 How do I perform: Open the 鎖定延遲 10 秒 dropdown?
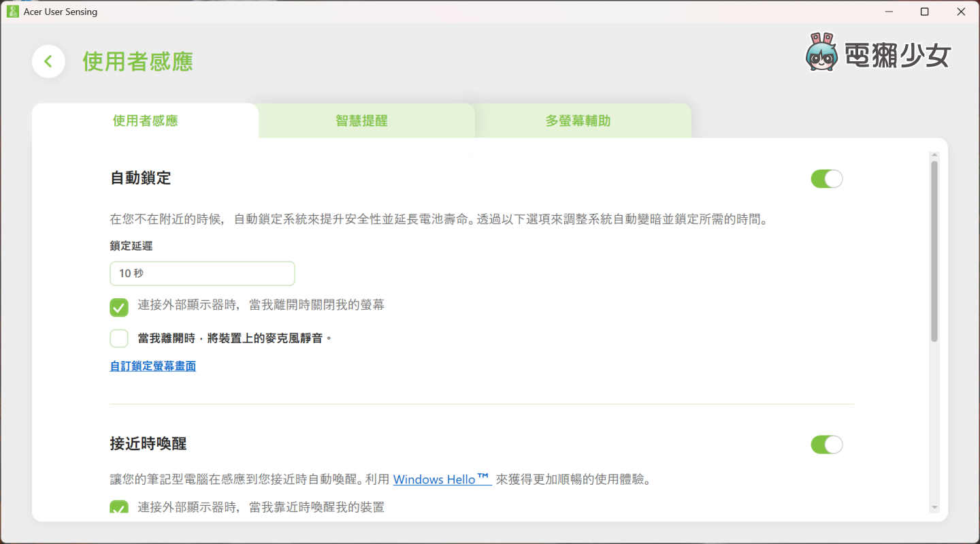[x=202, y=273]
